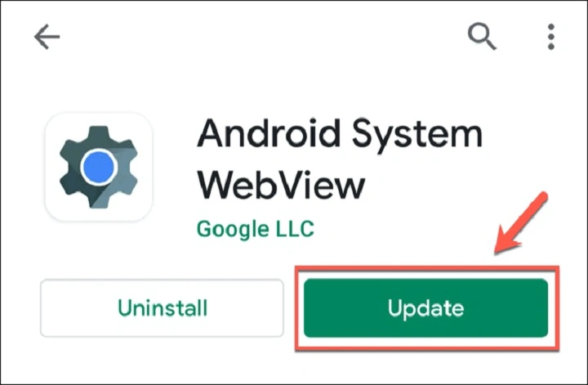The height and width of the screenshot is (385, 588).
Task: Click the red arrow annotation
Action: coord(522,223)
